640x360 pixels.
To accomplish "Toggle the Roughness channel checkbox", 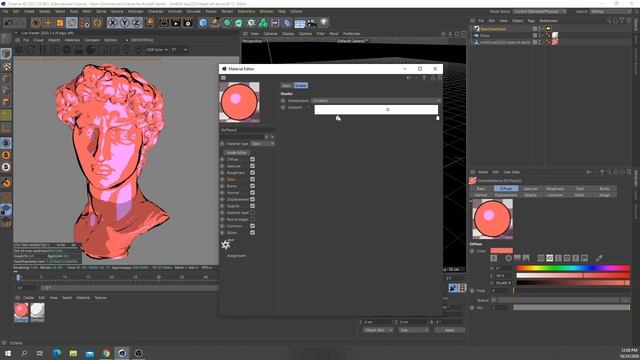I will [252, 173].
